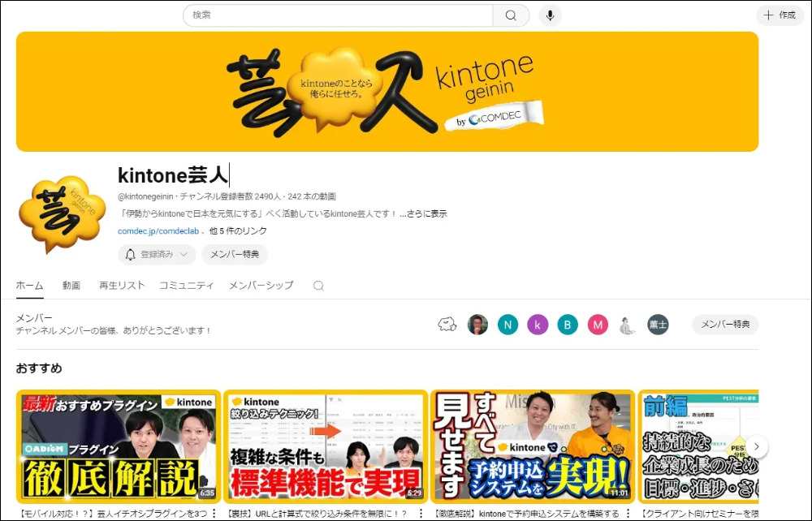The height and width of the screenshot is (521, 812).
Task: Play the 標準機能で実現 video thumbnail
Action: pos(326,446)
